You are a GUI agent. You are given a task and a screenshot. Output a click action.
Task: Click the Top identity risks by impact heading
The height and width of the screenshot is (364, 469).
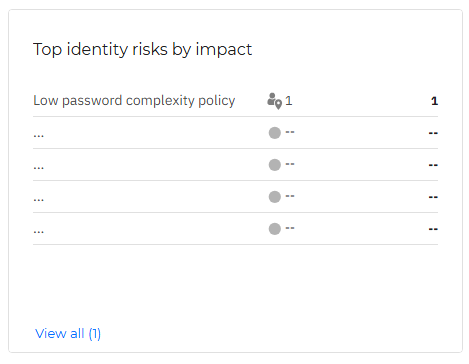(x=142, y=50)
